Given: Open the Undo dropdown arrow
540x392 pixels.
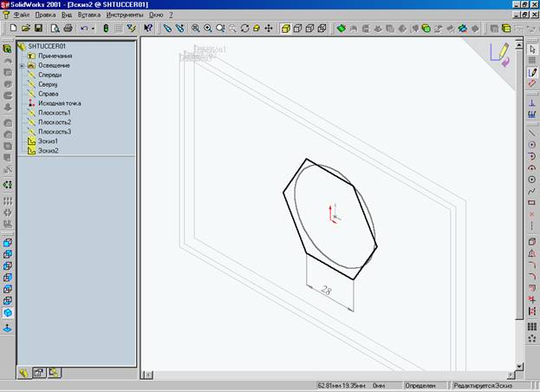Looking at the screenshot, I should click(x=94, y=29).
